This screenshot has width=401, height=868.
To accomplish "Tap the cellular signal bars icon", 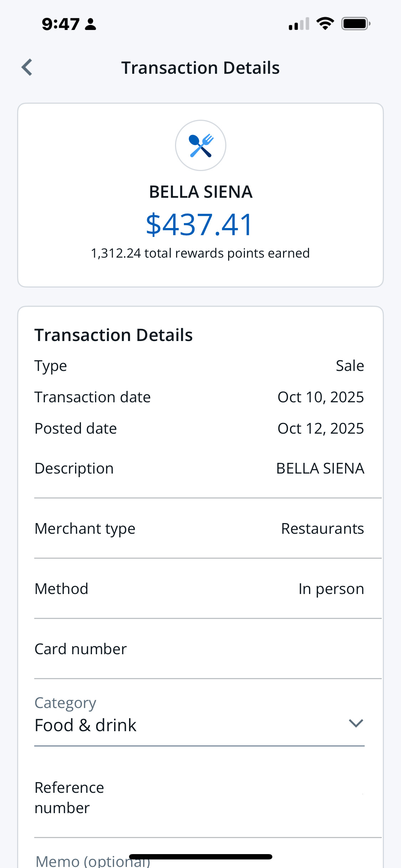I will pos(299,24).
